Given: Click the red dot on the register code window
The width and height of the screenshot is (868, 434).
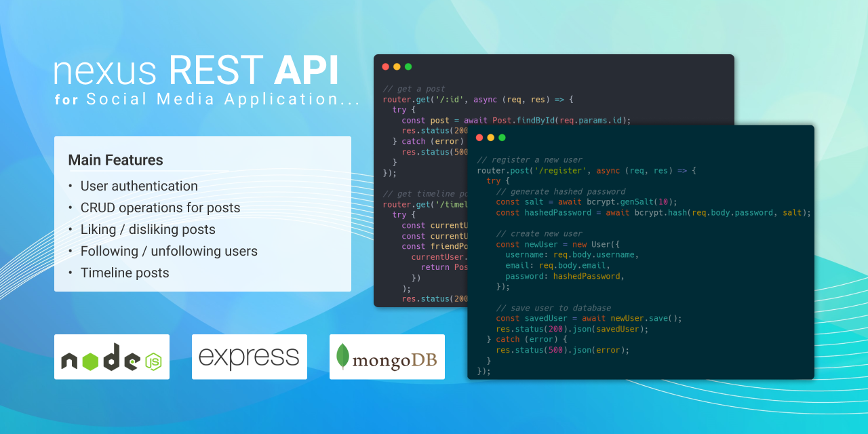Looking at the screenshot, I should pos(479,138).
